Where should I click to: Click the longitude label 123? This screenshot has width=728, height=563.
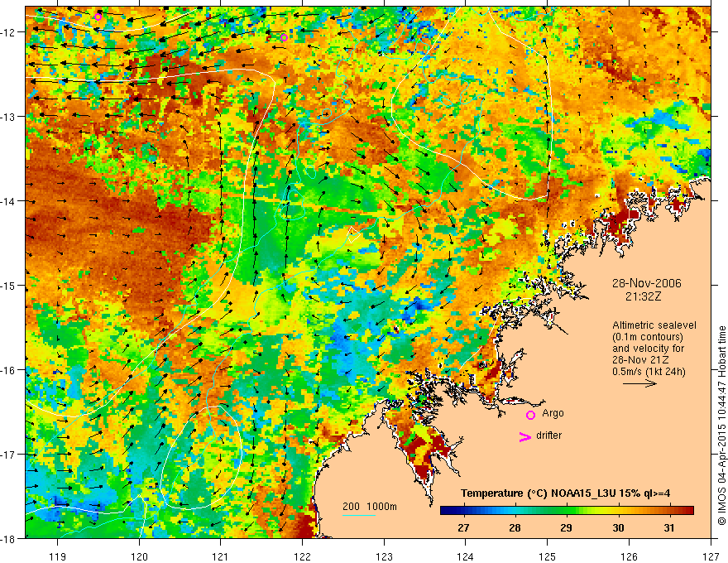click(x=384, y=556)
